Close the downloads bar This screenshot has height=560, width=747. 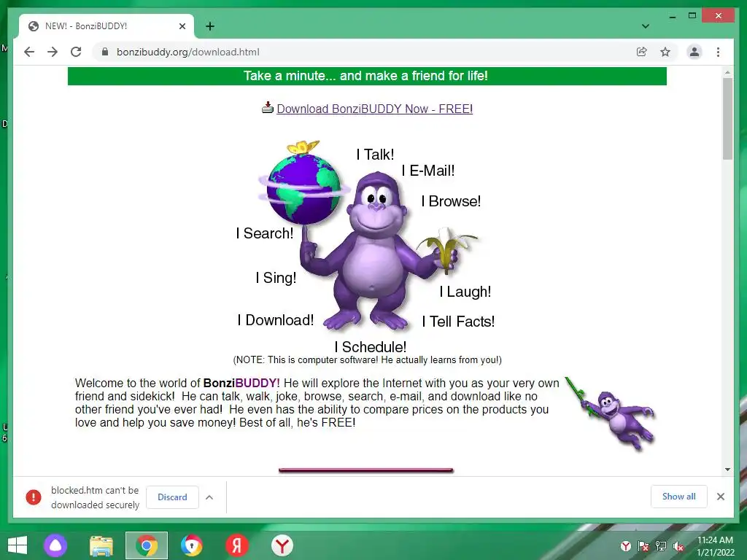[721, 497]
